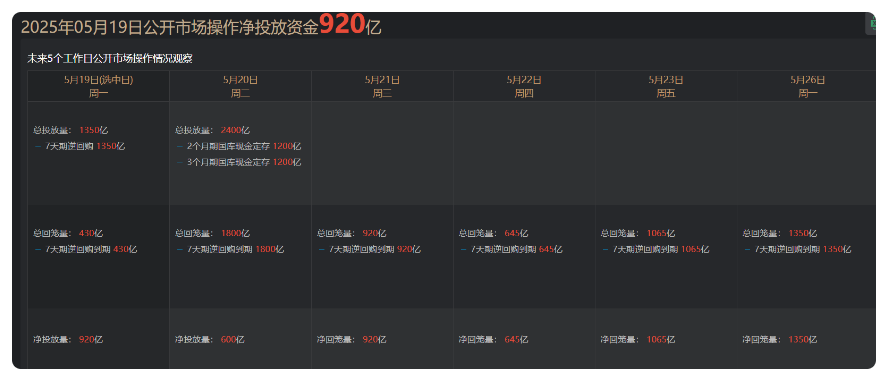The height and width of the screenshot is (377, 888).
Task: Click the title 2025年05月19日公开市场操作净投放资金
Action: [170, 27]
